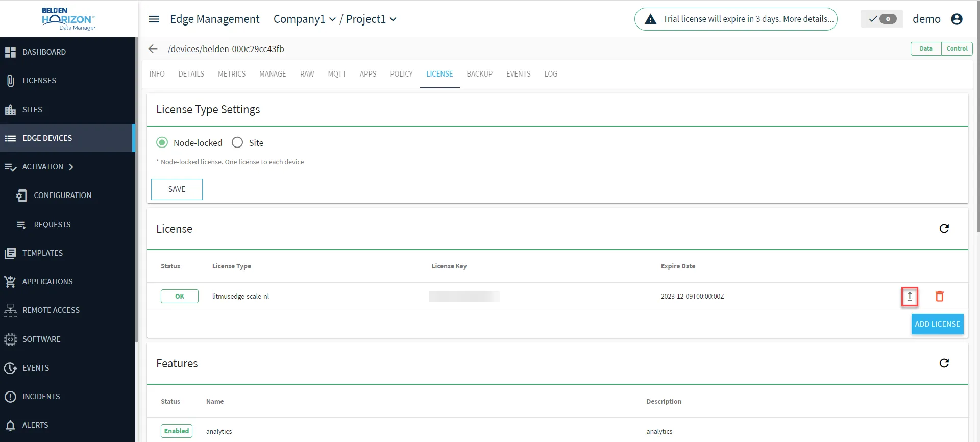This screenshot has height=442, width=980.
Task: Click the Edge Management title
Action: point(214,19)
